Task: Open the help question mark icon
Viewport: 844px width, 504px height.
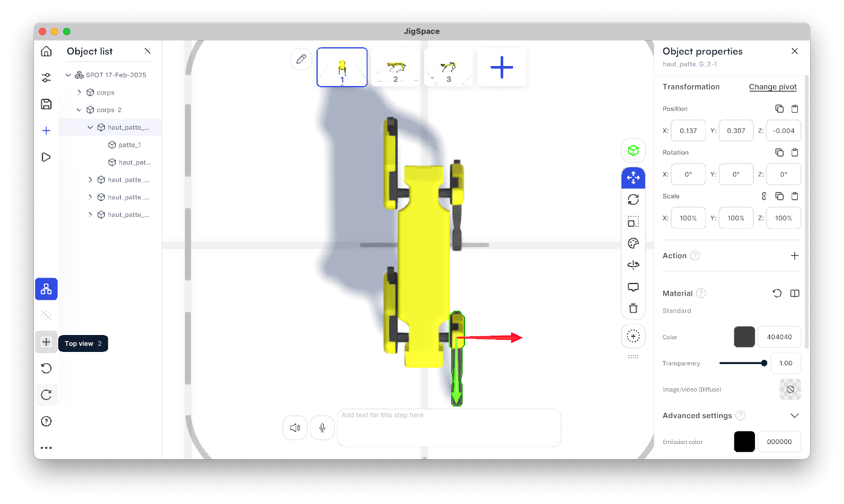Action: (46, 422)
